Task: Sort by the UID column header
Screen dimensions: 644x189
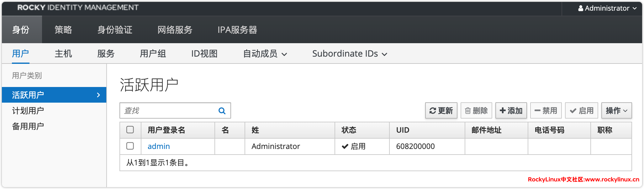Action: pyautogui.click(x=403, y=130)
